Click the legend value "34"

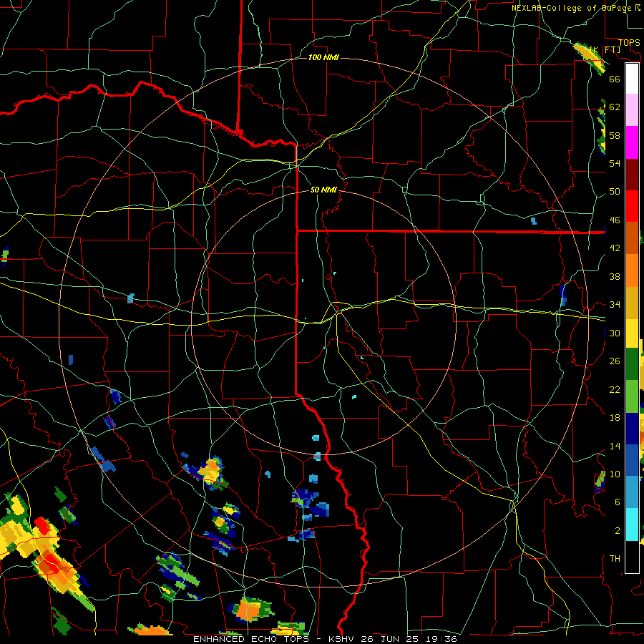615,304
